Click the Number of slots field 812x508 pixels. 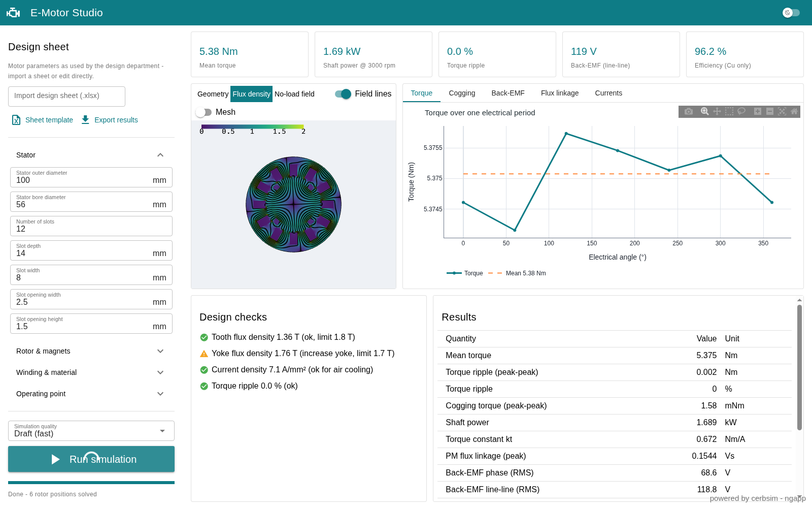click(91, 226)
